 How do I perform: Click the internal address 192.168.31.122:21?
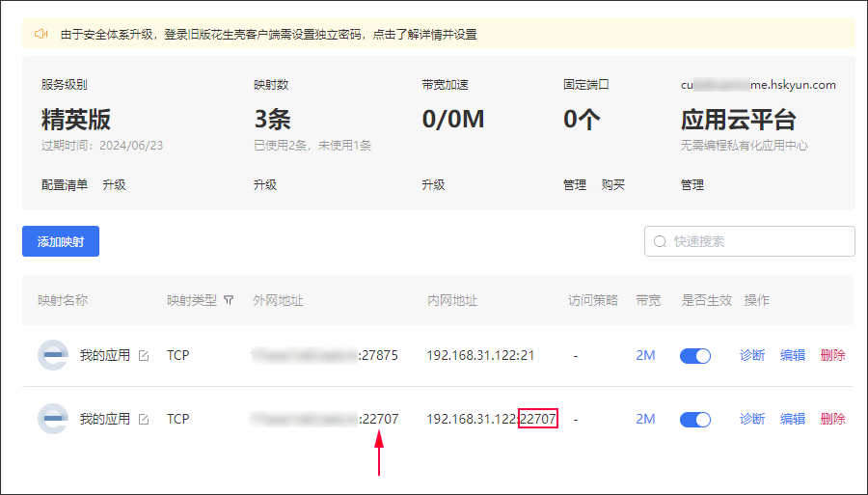[480, 355]
